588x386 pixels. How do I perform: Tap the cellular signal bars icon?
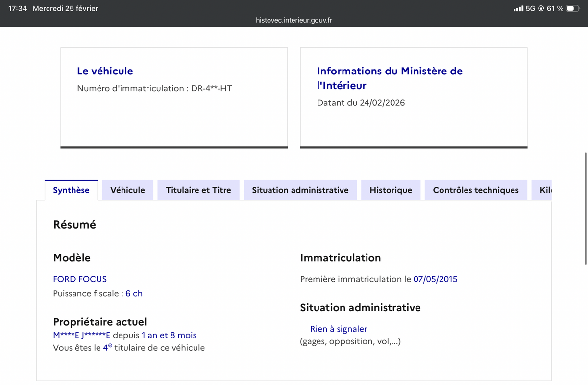(x=518, y=9)
